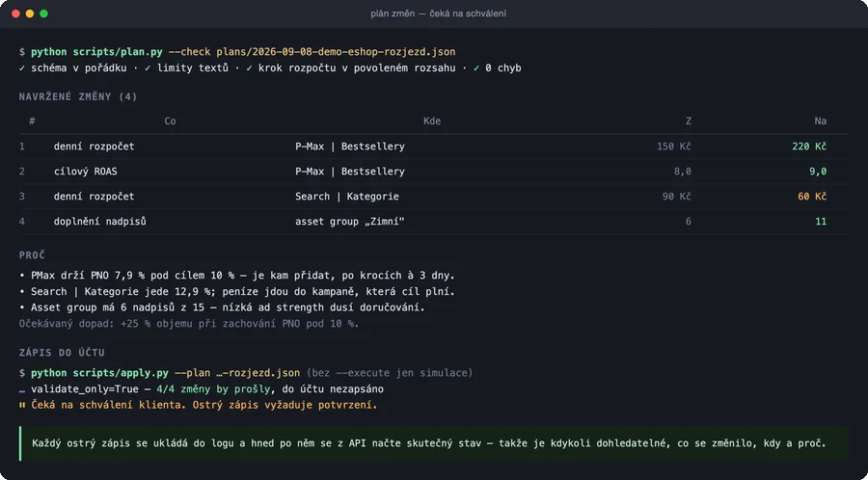Click the "8,0" value
The height and width of the screenshot is (480, 868).
click(682, 172)
